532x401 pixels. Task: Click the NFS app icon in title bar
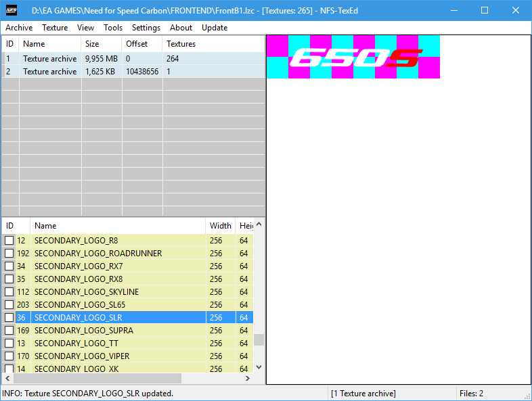(12, 10)
